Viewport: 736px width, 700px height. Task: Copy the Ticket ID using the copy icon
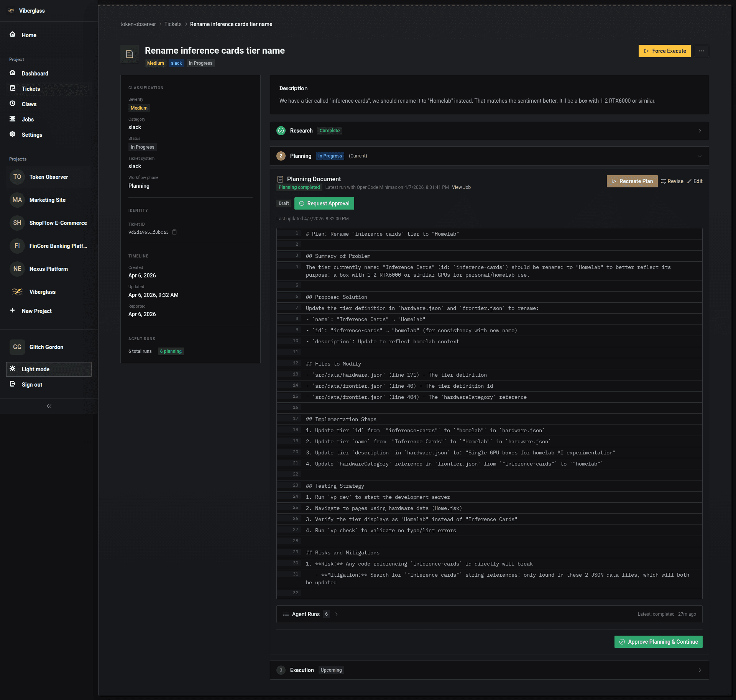pos(175,232)
